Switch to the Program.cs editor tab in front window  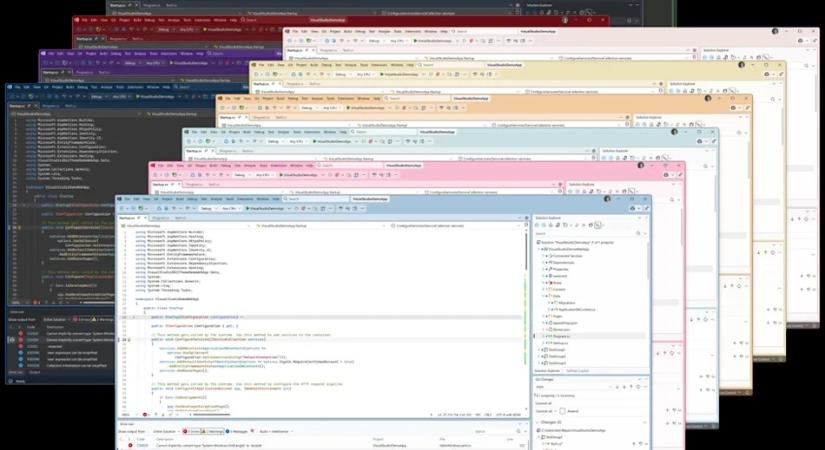[x=160, y=218]
